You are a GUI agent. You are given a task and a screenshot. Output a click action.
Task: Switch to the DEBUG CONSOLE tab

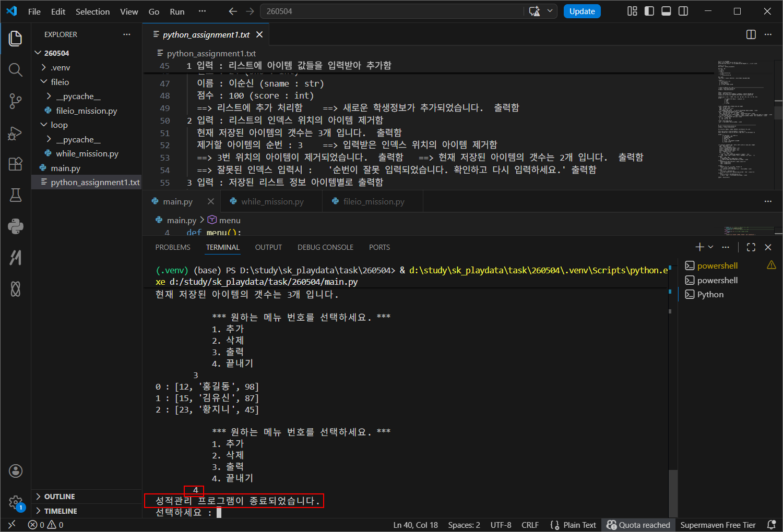(x=325, y=247)
